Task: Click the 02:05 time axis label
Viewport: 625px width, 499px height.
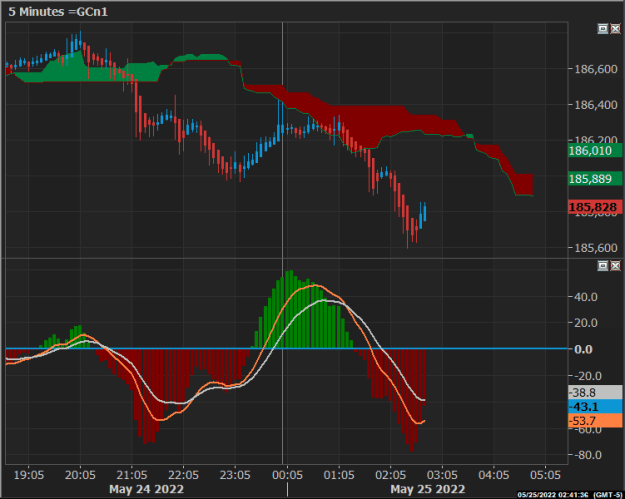Action: coord(390,475)
